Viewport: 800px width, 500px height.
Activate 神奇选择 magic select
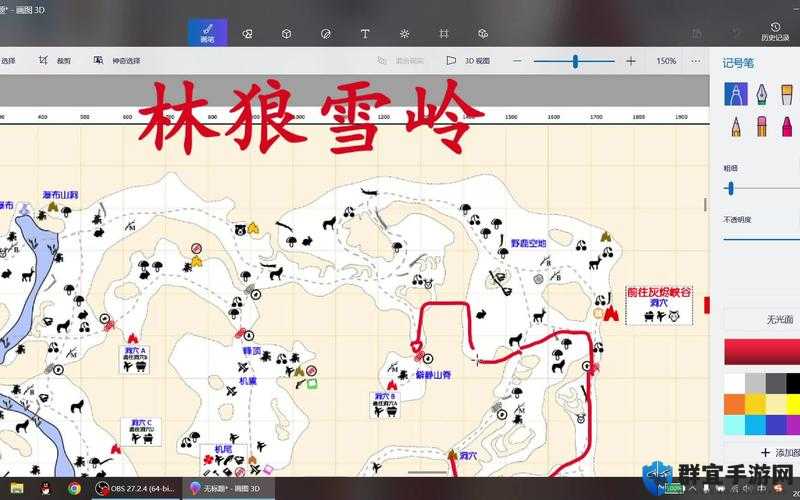coord(116,60)
